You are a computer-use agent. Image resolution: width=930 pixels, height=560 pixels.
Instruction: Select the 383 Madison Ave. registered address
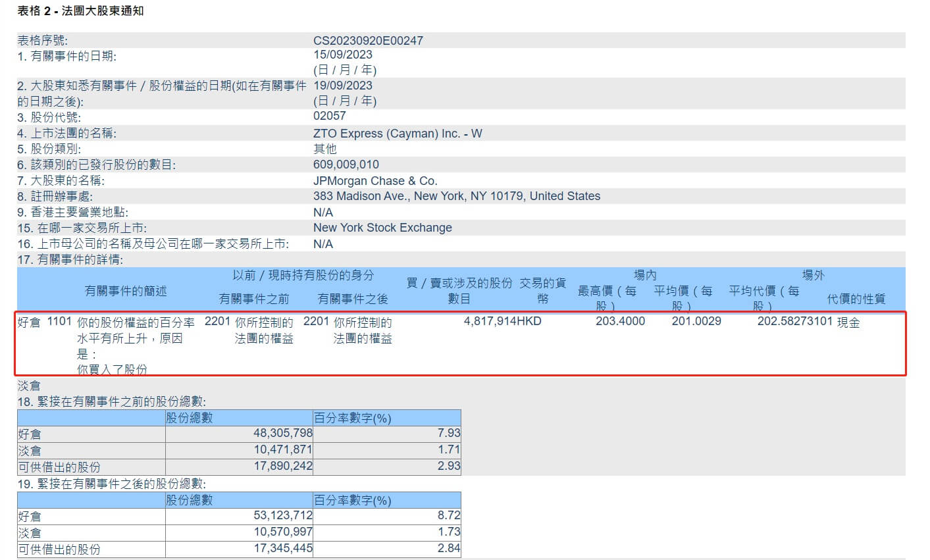(x=457, y=196)
